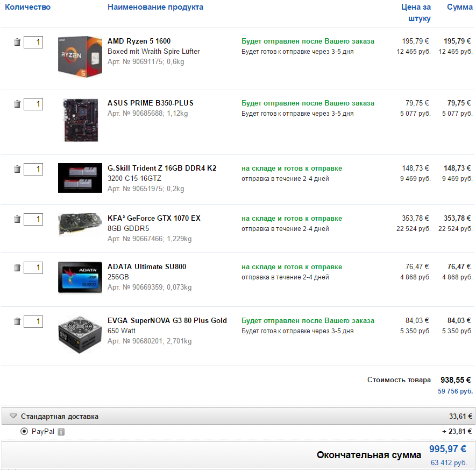This screenshot has height=470, width=476.
Task: Click 3200 C15 16GTZ description
Action: 134,178
